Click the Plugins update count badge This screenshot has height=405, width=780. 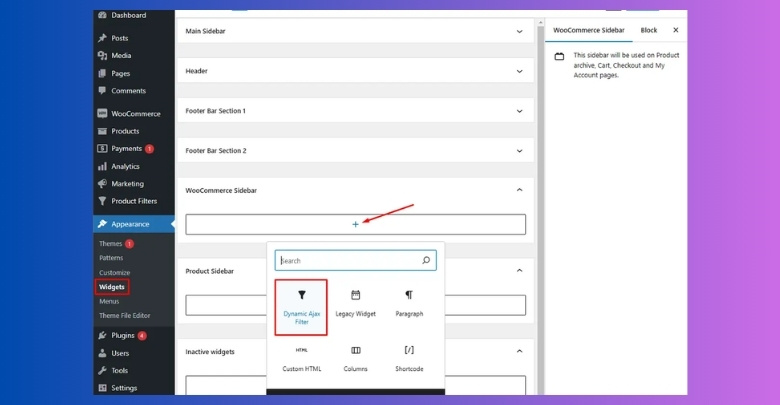[142, 336]
